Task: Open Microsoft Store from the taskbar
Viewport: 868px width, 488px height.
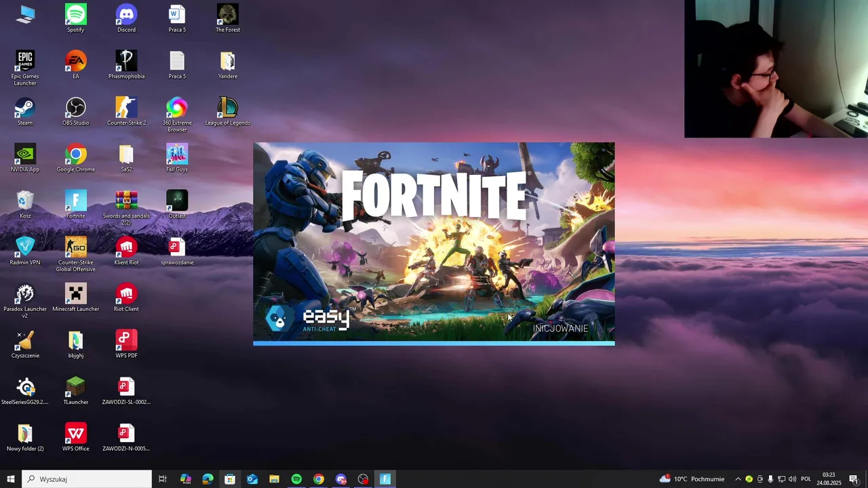Action: pyautogui.click(x=230, y=479)
